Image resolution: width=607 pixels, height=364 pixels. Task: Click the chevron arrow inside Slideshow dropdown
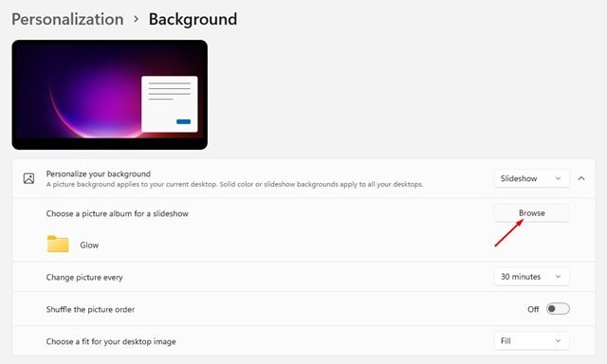tap(558, 178)
